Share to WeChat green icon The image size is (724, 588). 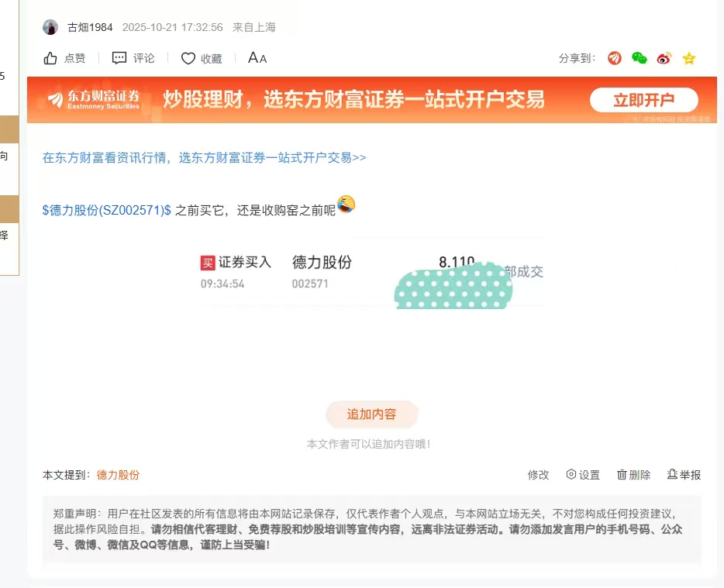point(639,58)
